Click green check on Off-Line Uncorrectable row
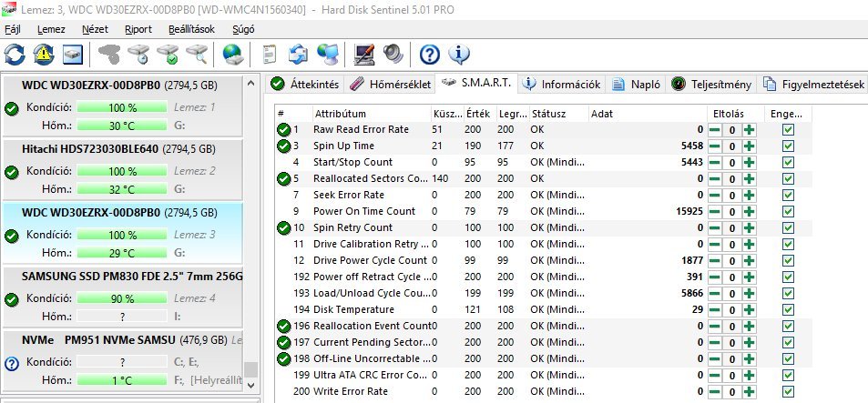 (283, 358)
